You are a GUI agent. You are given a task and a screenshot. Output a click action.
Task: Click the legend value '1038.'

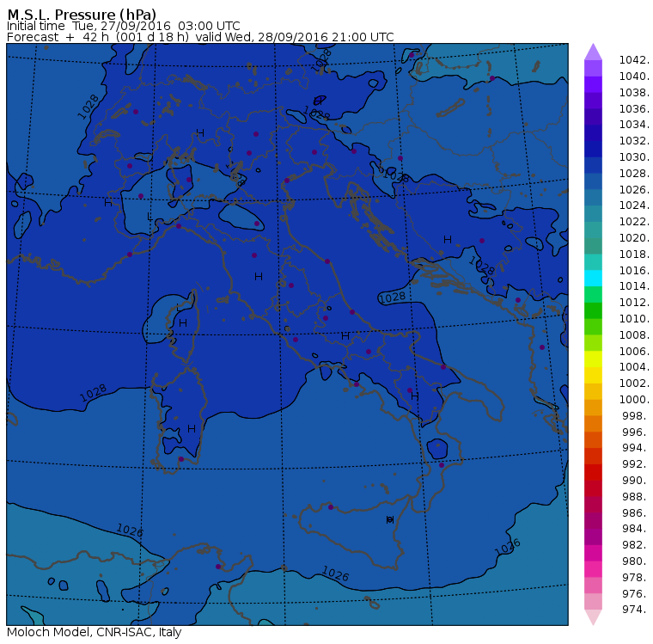click(x=634, y=93)
